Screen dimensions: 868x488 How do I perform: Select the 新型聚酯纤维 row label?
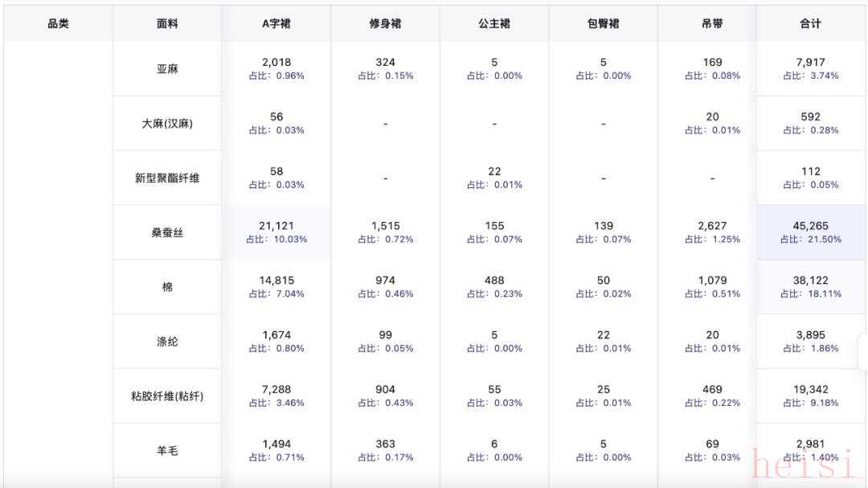click(x=167, y=178)
